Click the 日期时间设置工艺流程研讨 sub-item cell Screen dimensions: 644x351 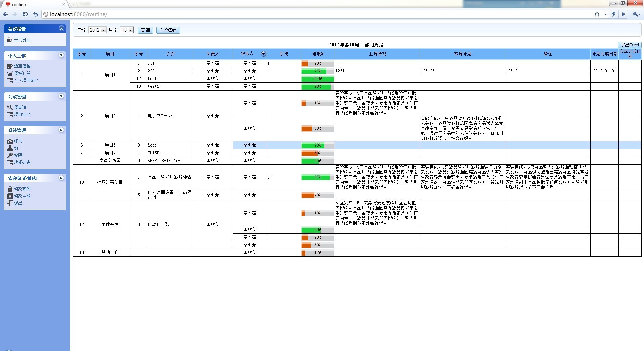pyautogui.click(x=170, y=195)
